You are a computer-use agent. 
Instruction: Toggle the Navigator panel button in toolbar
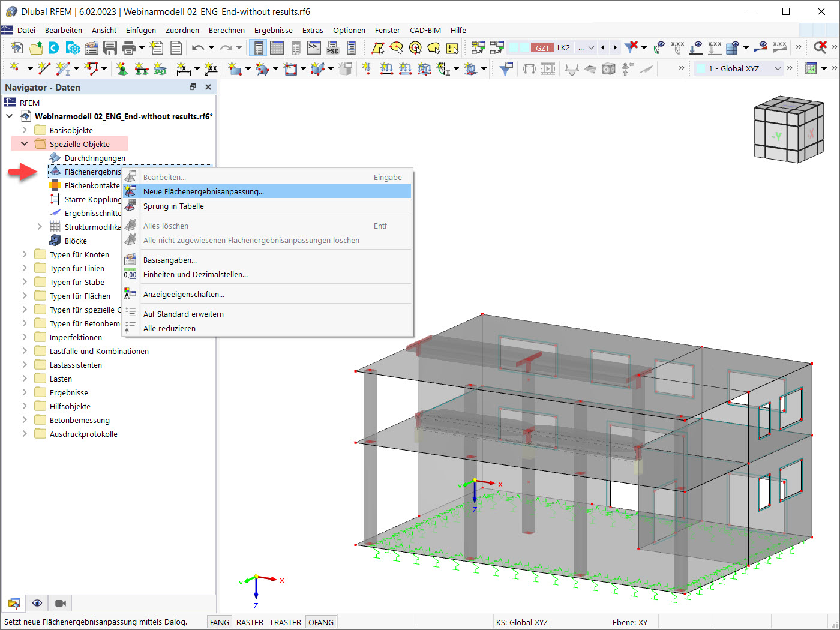[259, 48]
